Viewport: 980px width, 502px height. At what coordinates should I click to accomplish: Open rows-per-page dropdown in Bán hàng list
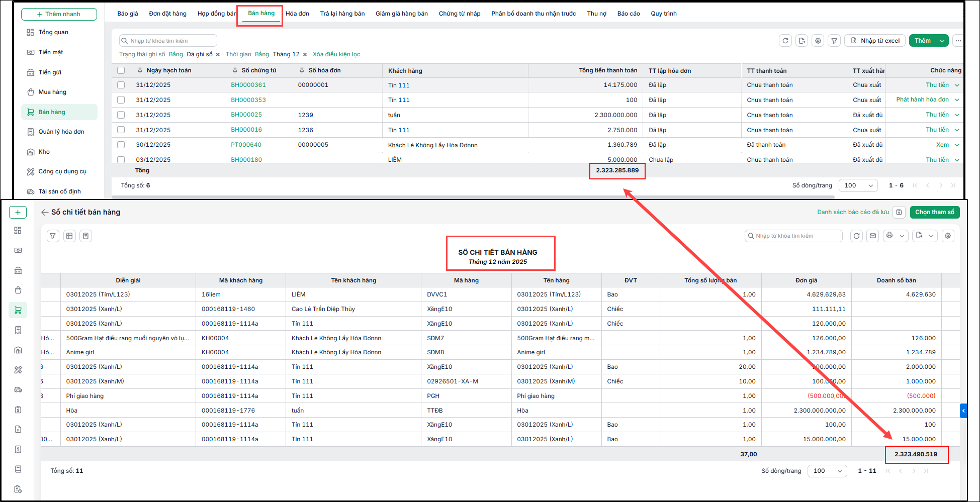[858, 185]
